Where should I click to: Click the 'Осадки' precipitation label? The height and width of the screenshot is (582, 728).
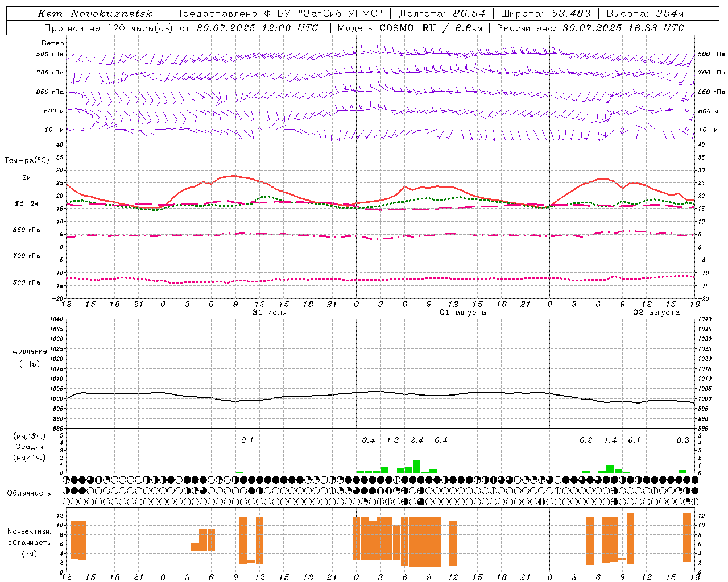[x=30, y=447]
